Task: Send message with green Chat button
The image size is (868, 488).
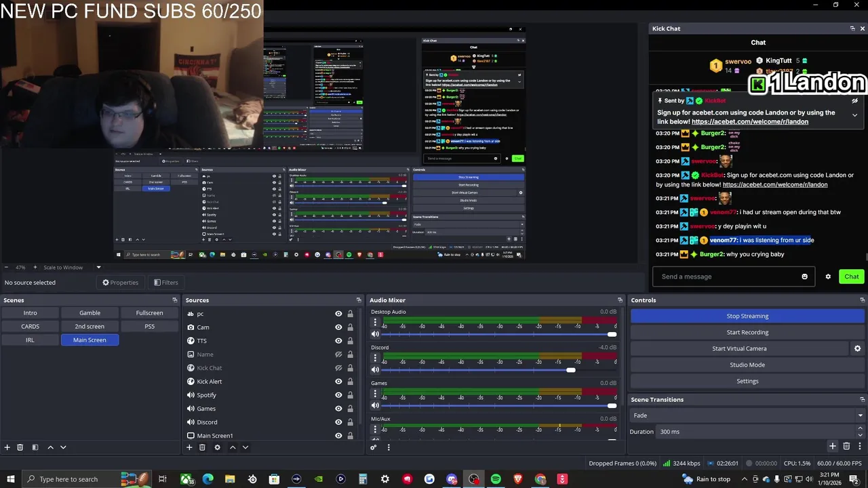Action: pyautogui.click(x=851, y=277)
